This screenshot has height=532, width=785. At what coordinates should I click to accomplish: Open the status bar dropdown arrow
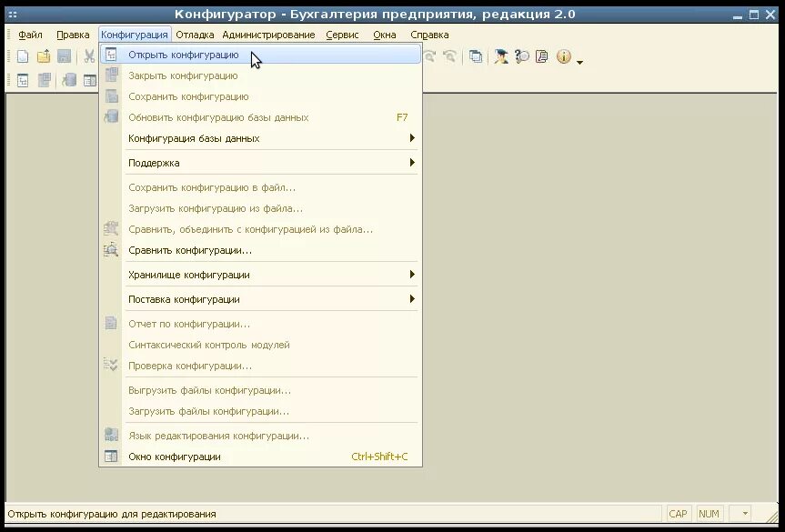pyautogui.click(x=745, y=514)
